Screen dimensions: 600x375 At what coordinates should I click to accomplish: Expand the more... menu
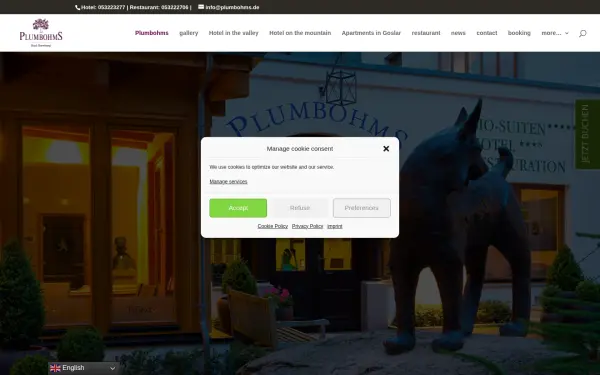coord(555,33)
